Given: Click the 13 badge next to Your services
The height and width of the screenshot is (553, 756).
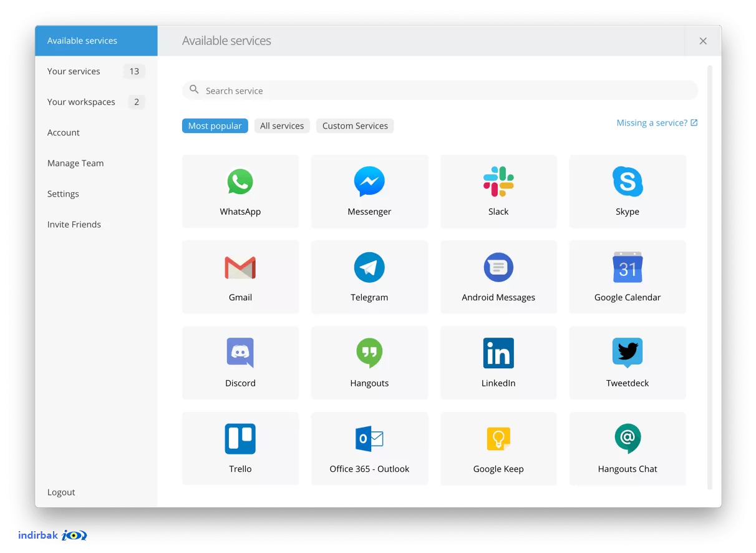Looking at the screenshot, I should coord(134,71).
